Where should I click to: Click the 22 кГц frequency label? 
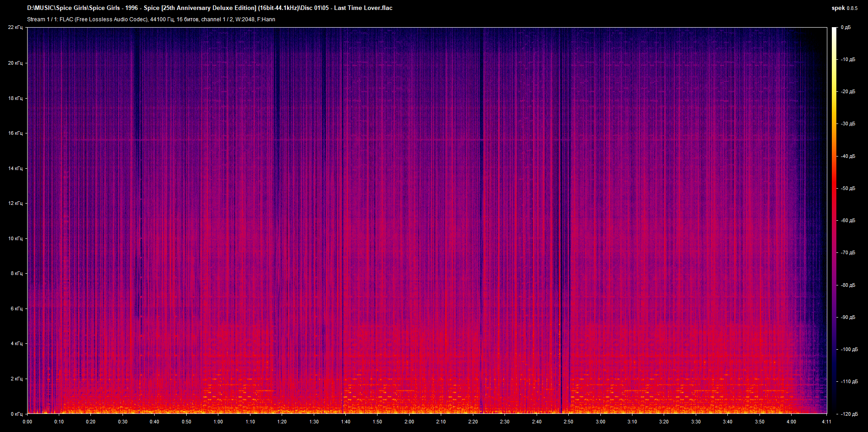(16, 27)
